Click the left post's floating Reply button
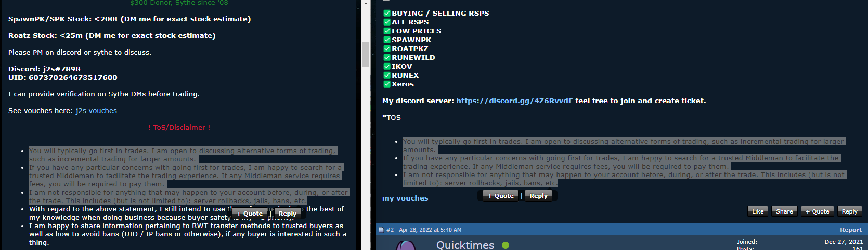The image size is (868, 250). (287, 214)
